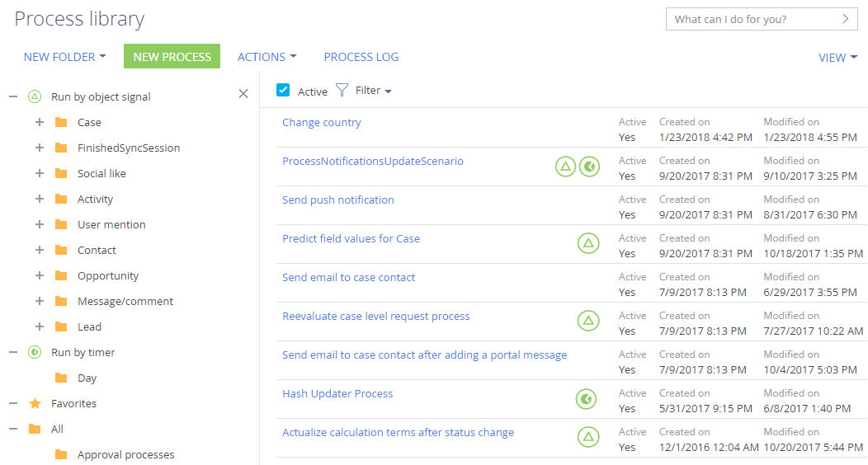Click the New Process button
868x465 pixels.
pos(172,56)
